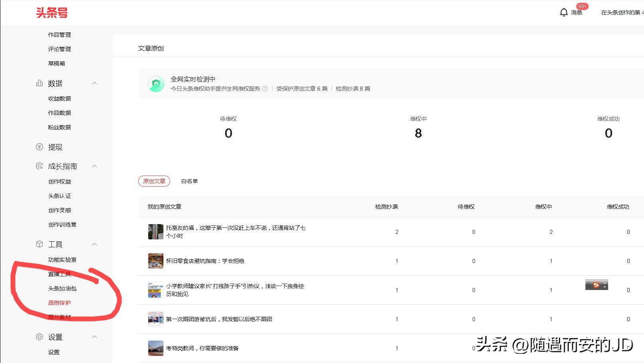Click the 成长指南 section icon
Image resolution: width=644 pixels, height=363 pixels.
[39, 166]
